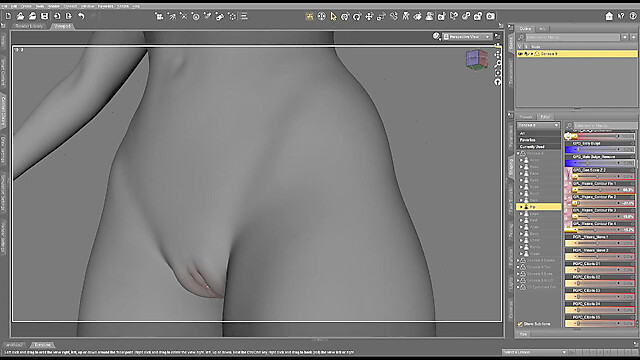Click first icon of the middle toolbar group
640x360 pixels.
[x=159, y=16]
